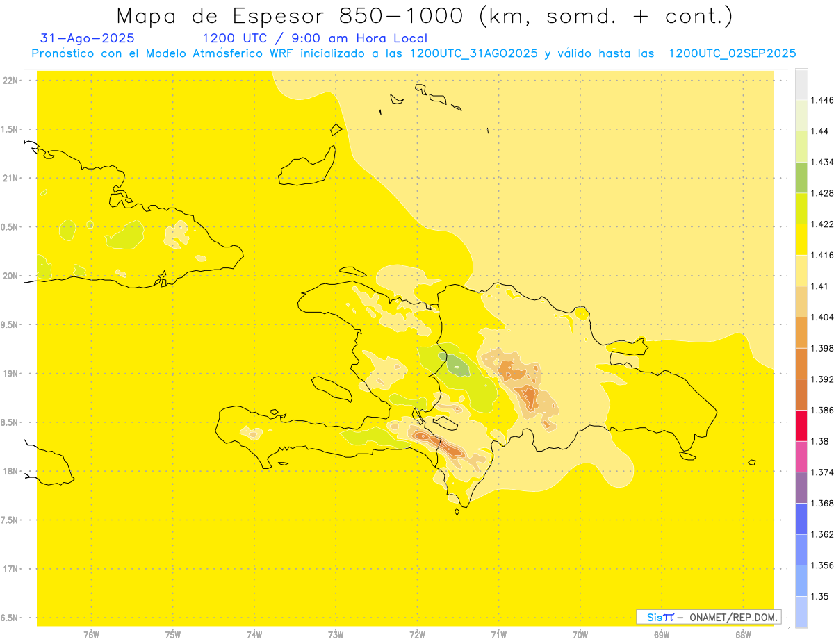Click the 'ONAMET/REP.DOM.' credit box
Viewport: 834px width, 644px height.
tap(709, 617)
